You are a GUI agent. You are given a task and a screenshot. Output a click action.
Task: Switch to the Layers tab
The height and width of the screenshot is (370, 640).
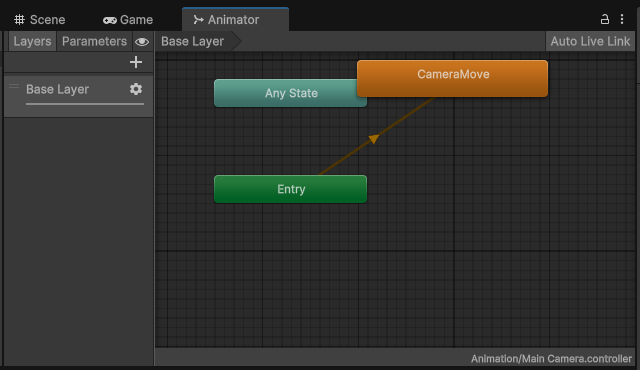32,42
